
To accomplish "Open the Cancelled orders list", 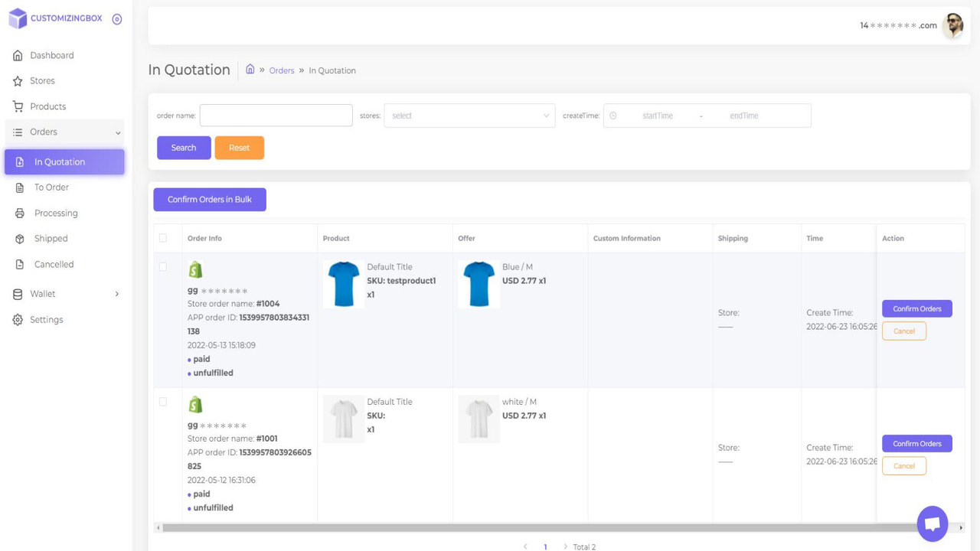I will [x=53, y=264].
